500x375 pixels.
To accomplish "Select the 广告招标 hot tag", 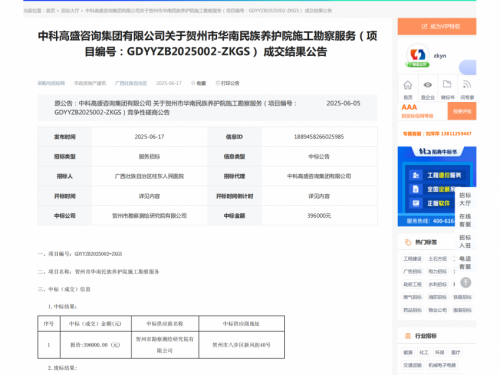I will tap(413, 271).
